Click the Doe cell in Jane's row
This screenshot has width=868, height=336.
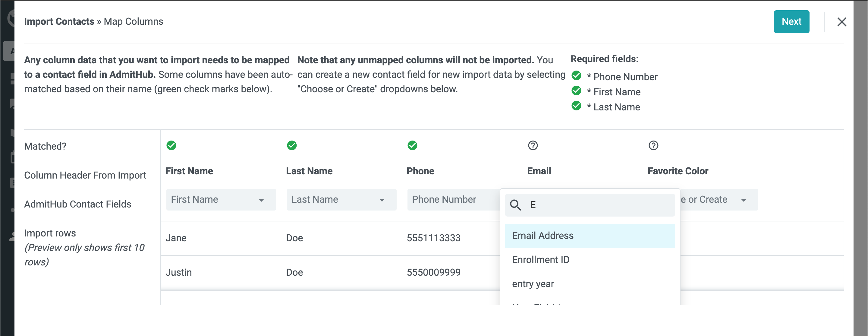click(294, 238)
